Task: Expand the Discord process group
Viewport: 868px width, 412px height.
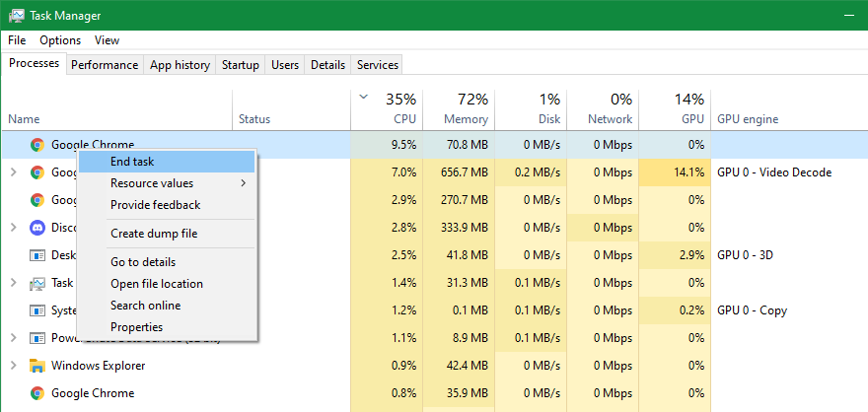Action: pos(13,228)
